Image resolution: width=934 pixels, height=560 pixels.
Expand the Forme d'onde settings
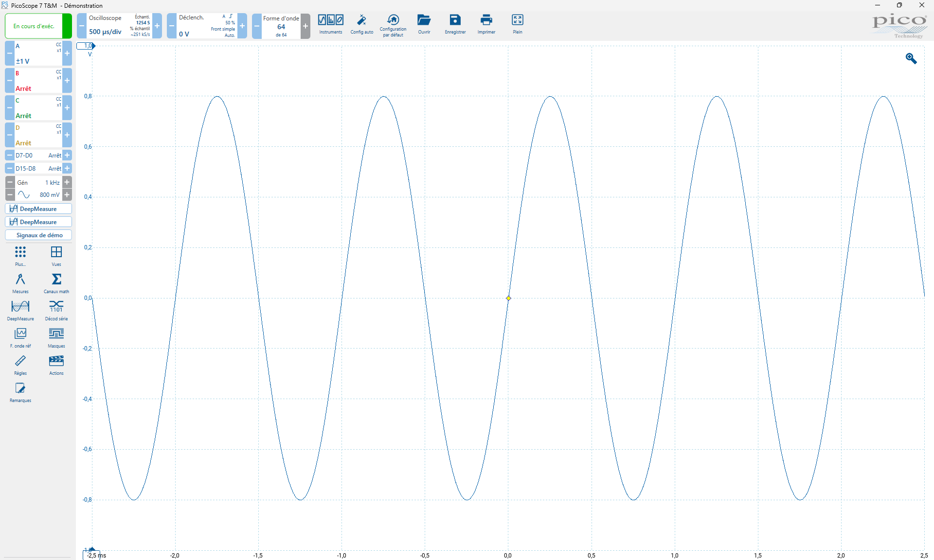pos(281,26)
